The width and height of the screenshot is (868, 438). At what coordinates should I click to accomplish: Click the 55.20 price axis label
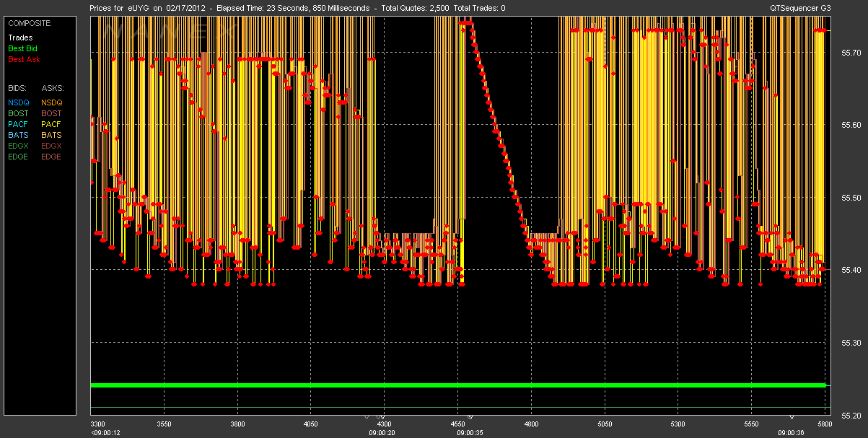click(852, 414)
